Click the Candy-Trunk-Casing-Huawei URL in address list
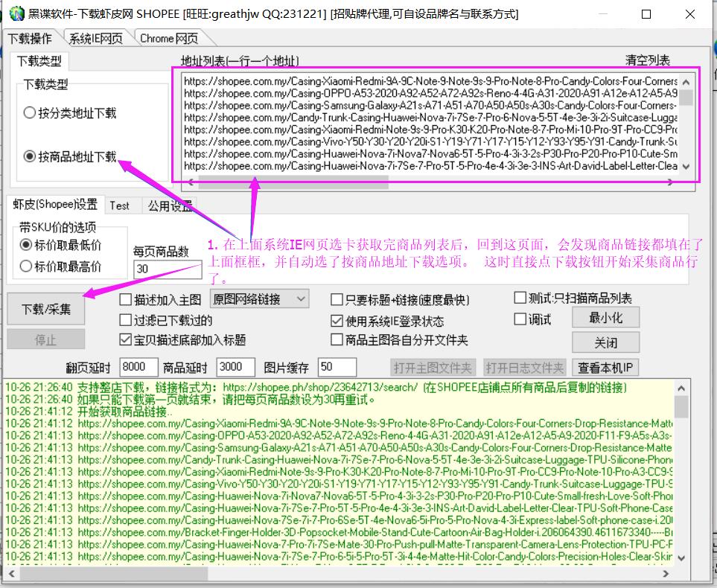Image resolution: width=717 pixels, height=588 pixels. click(430, 118)
